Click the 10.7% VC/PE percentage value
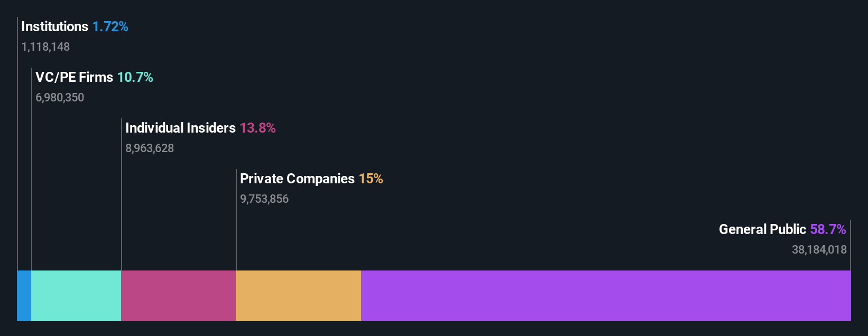The height and width of the screenshot is (336, 868). [135, 77]
